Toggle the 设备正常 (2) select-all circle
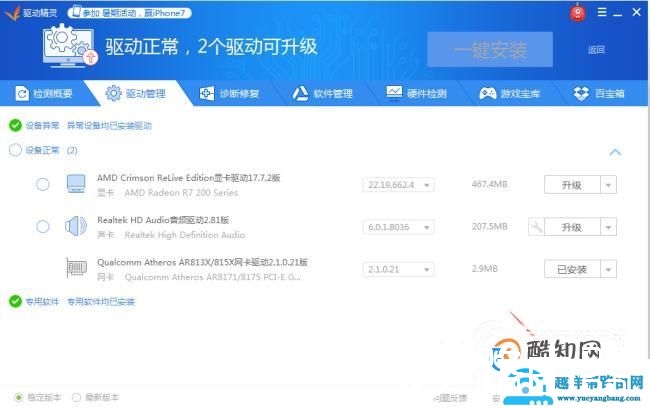Screen dimensions: 650x409 tap(15, 150)
